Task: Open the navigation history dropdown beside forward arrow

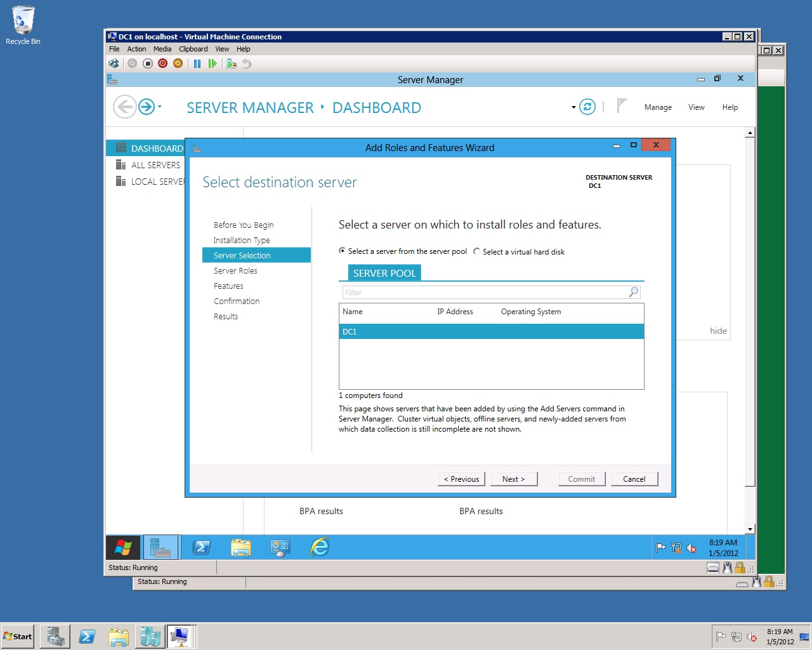Action: (x=160, y=107)
